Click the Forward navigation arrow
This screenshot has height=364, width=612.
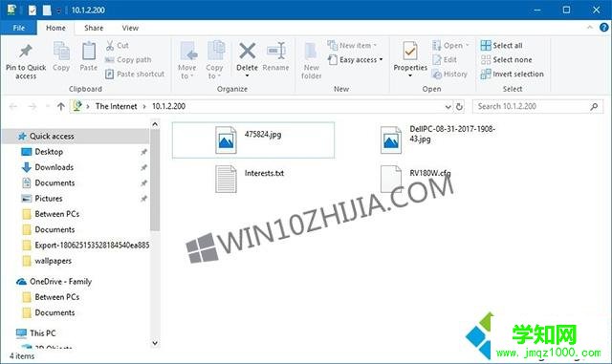[33, 106]
